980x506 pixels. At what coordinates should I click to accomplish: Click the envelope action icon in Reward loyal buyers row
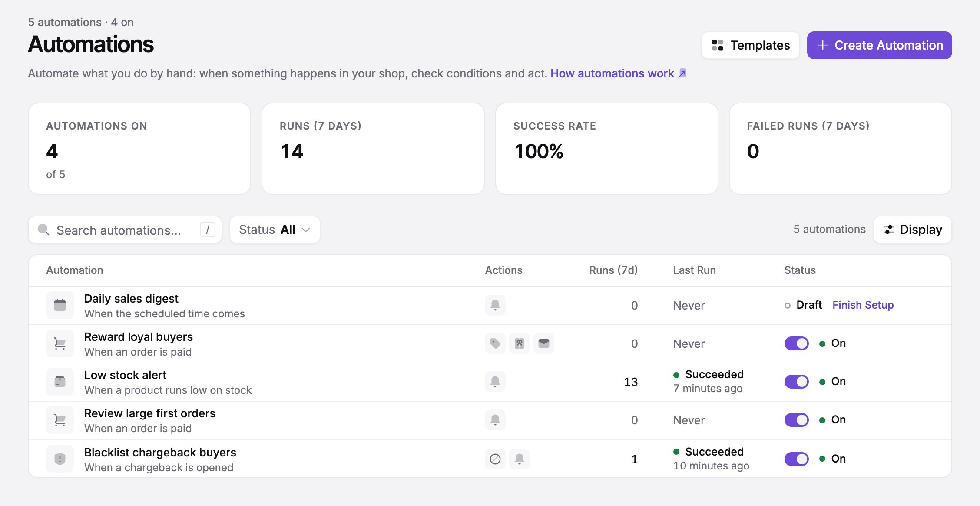tap(544, 343)
